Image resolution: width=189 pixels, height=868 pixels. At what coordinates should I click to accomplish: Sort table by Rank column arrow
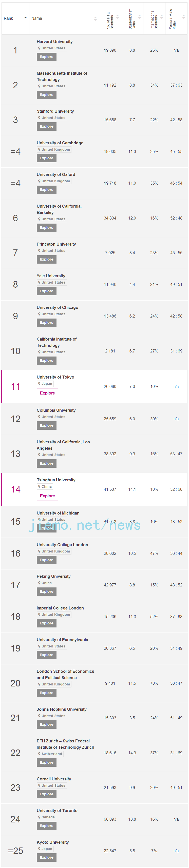[x=25, y=17]
